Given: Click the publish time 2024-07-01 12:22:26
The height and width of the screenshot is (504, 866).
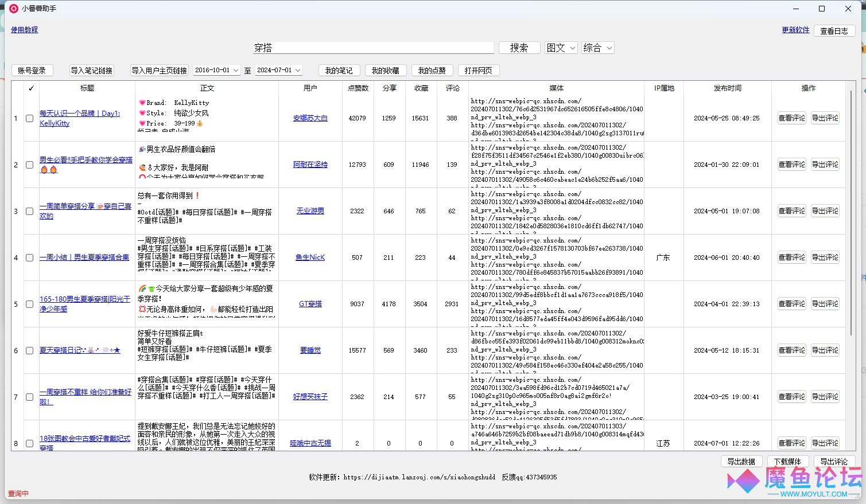Looking at the screenshot, I should point(727,443).
